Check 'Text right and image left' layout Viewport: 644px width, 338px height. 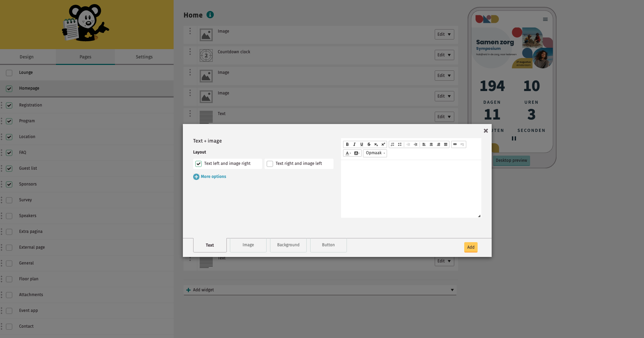click(270, 164)
